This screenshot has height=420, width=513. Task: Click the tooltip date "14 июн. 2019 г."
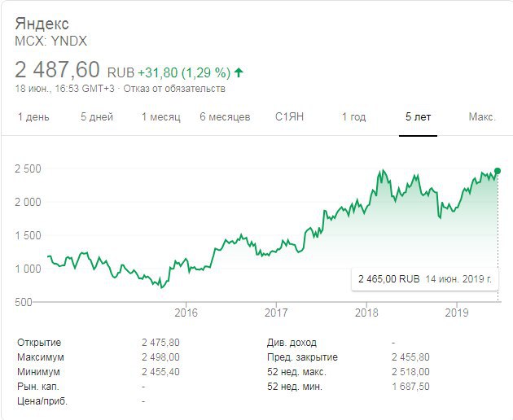458,279
